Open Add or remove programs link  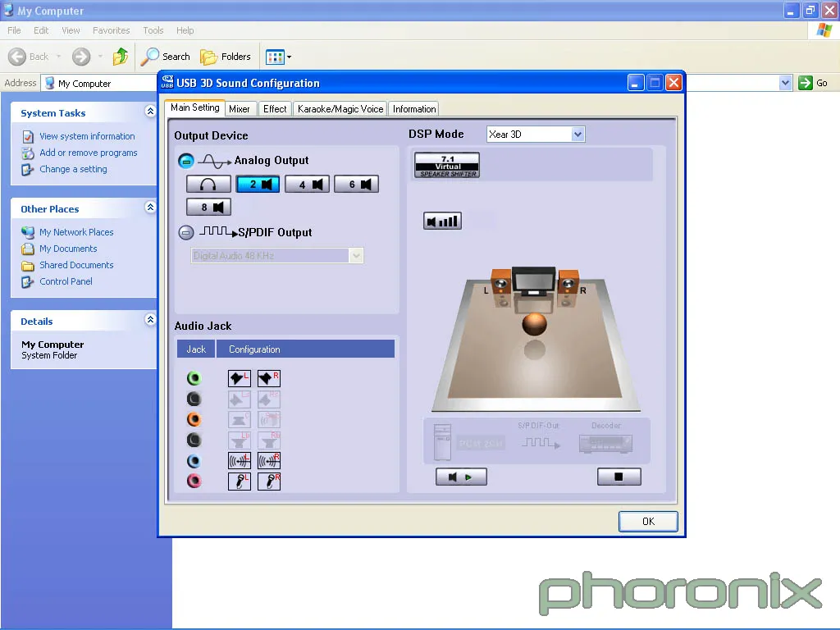[89, 153]
